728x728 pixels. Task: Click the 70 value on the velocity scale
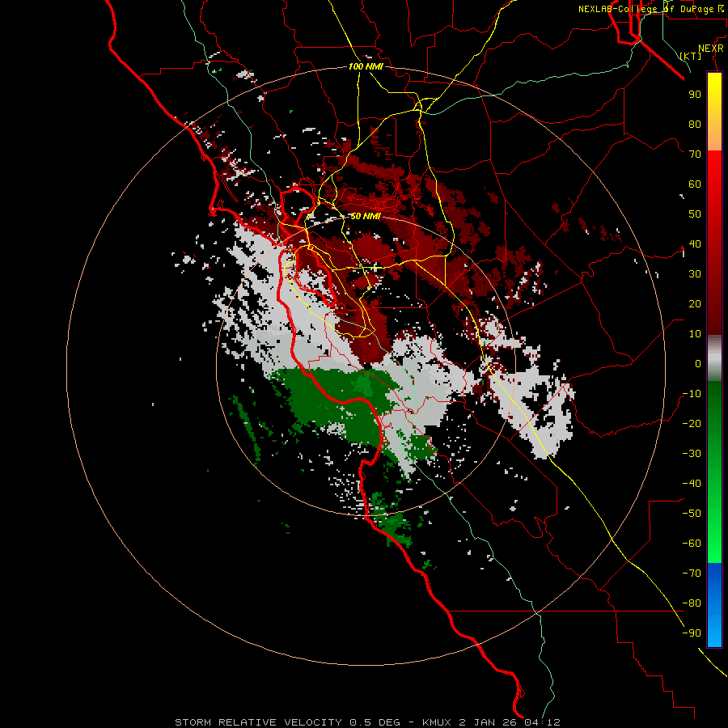tap(695, 154)
